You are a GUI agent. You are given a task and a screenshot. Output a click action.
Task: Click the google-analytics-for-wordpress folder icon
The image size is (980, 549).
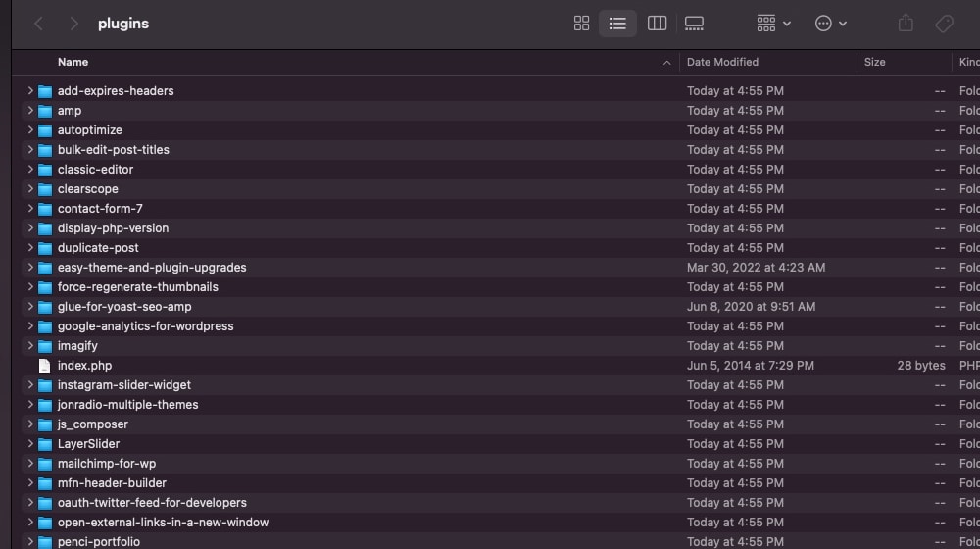(x=45, y=326)
